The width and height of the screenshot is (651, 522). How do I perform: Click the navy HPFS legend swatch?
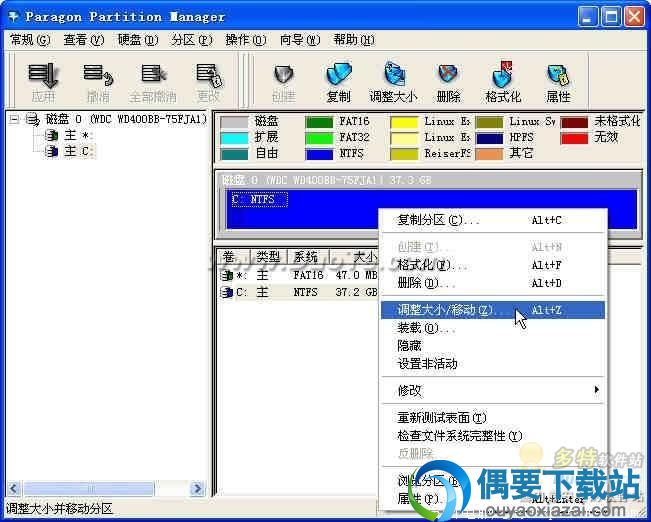pos(489,138)
